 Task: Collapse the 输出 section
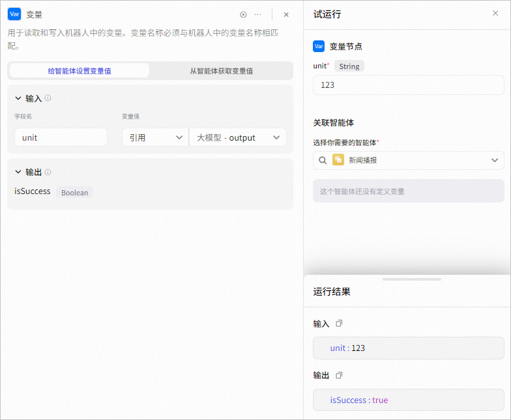pos(18,172)
